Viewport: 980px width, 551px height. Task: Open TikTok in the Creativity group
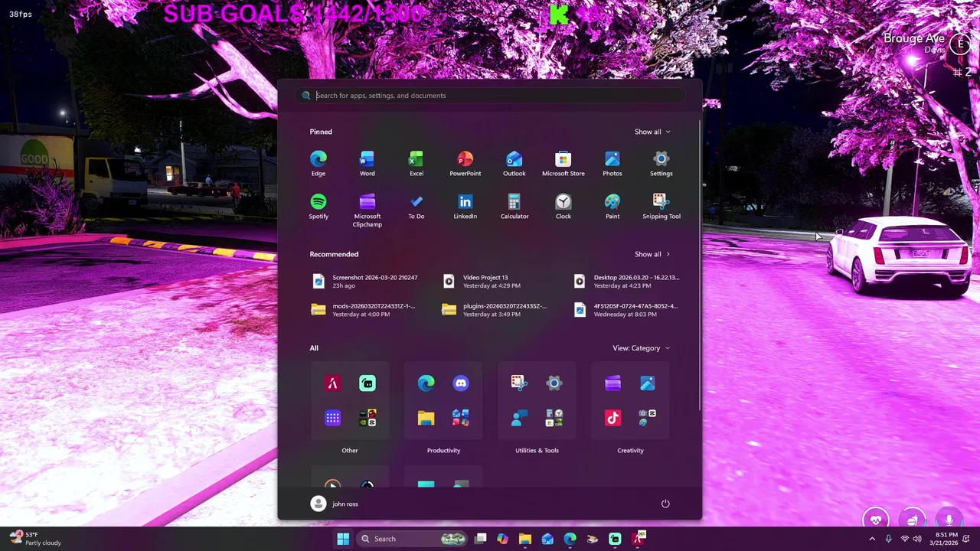[612, 418]
